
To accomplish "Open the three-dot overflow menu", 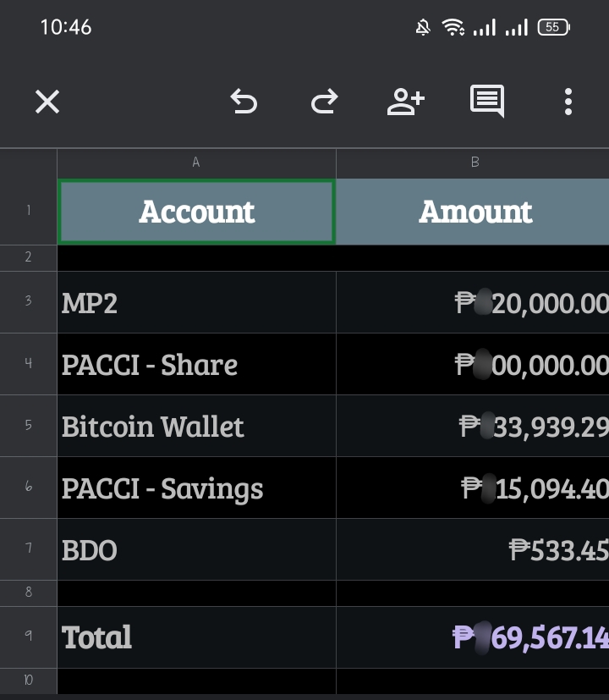I will point(568,102).
